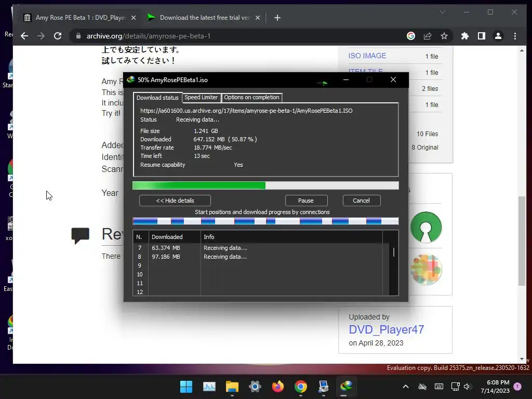
Task: Click the display network tray icon
Action: [455, 387]
